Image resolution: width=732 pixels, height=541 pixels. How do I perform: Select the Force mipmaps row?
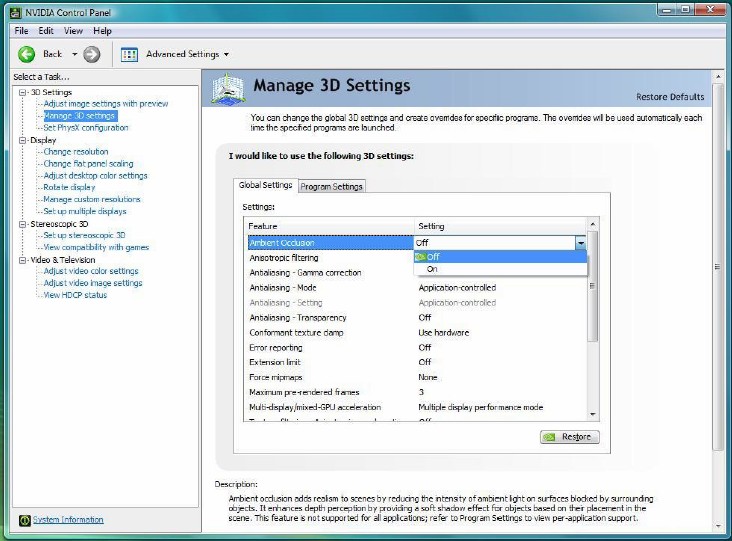[416, 377]
